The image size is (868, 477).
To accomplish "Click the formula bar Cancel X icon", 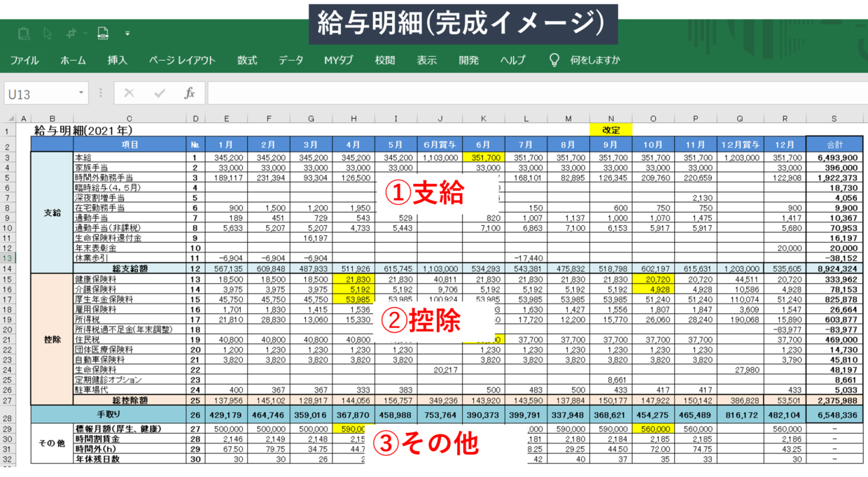I will click(129, 94).
